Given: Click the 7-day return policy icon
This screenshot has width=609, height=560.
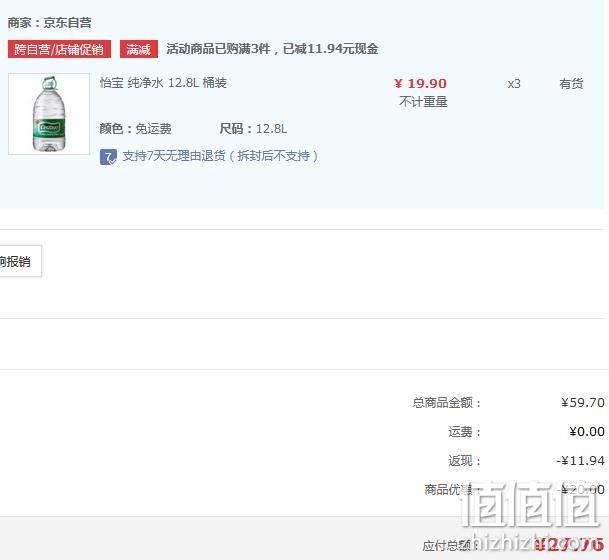Looking at the screenshot, I should click(x=108, y=157).
